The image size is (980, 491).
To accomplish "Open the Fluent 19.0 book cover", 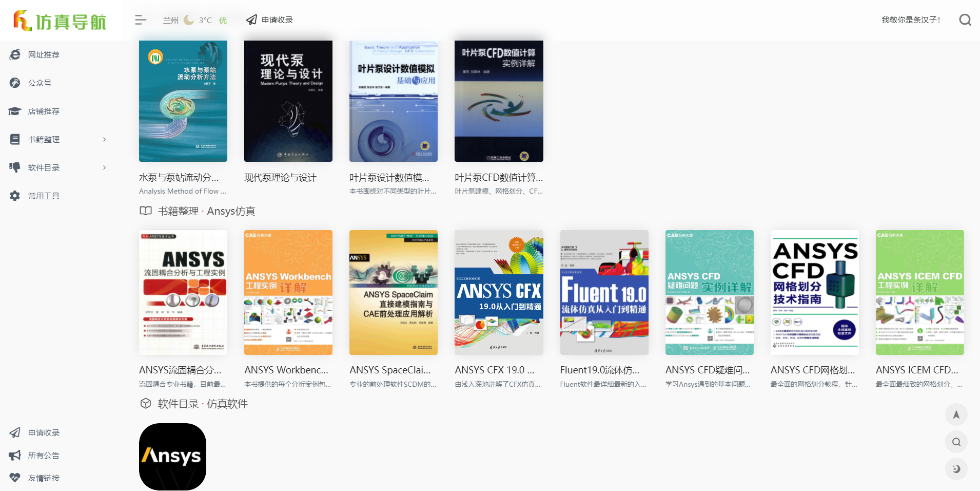I will [x=604, y=292].
